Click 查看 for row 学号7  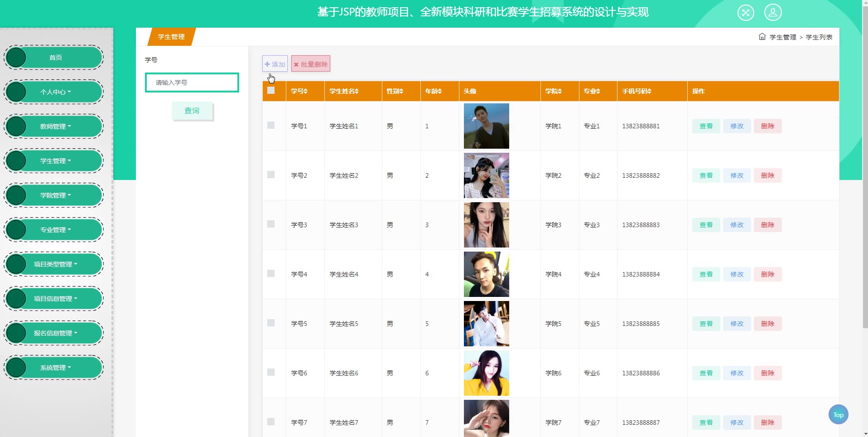[x=706, y=422]
